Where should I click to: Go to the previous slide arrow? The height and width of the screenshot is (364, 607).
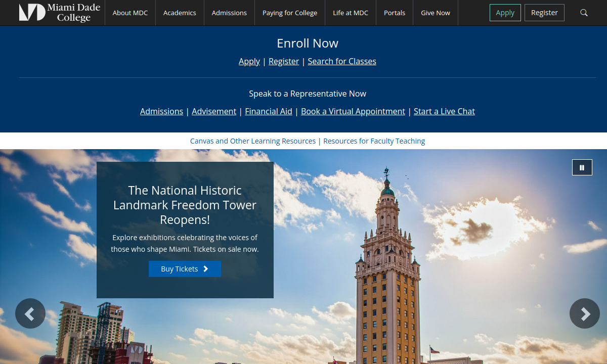(x=30, y=313)
